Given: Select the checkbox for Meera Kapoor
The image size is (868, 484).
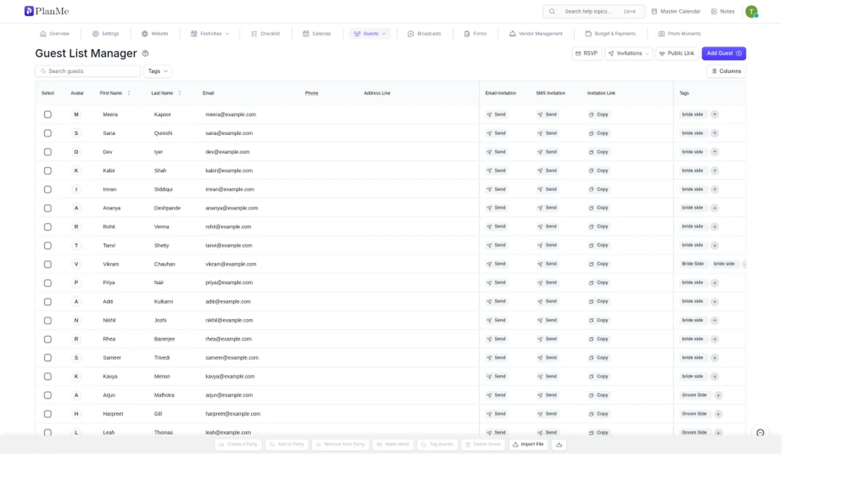Looking at the screenshot, I should [47, 115].
